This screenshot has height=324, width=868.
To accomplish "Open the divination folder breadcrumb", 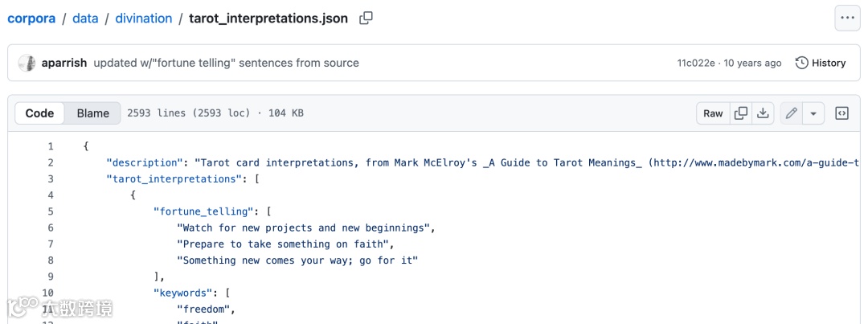I will pyautogui.click(x=144, y=18).
